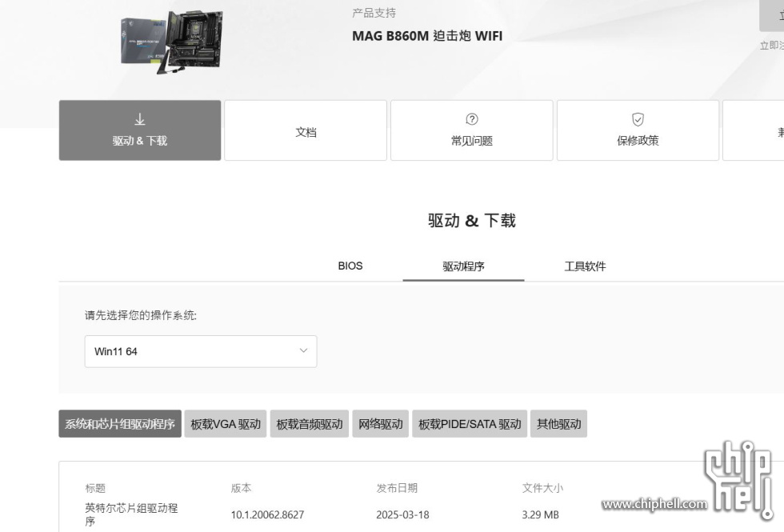
Task: Click the MAG B860M 迫击炮 WIFI product title
Action: pos(427,36)
